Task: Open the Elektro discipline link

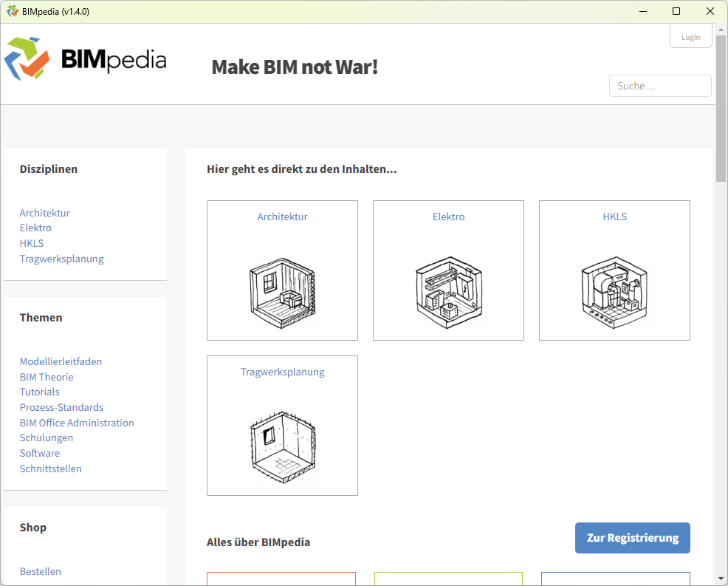Action: (x=35, y=228)
